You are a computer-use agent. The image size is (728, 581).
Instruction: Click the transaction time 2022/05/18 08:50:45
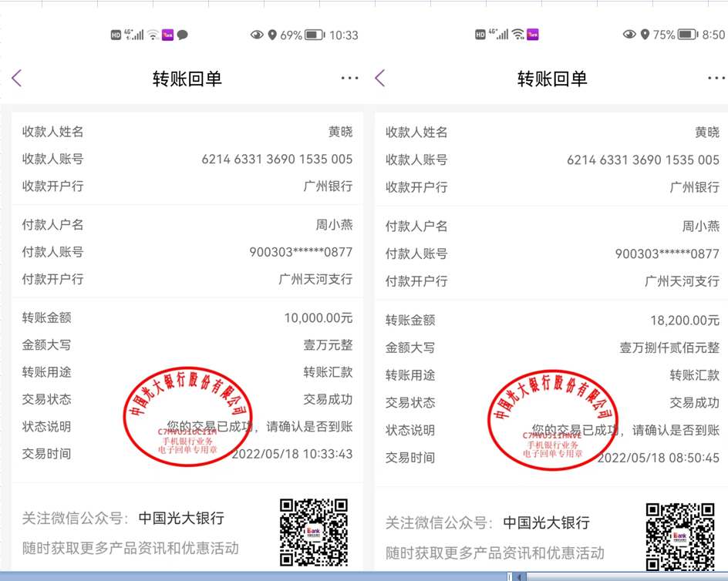[658, 458]
